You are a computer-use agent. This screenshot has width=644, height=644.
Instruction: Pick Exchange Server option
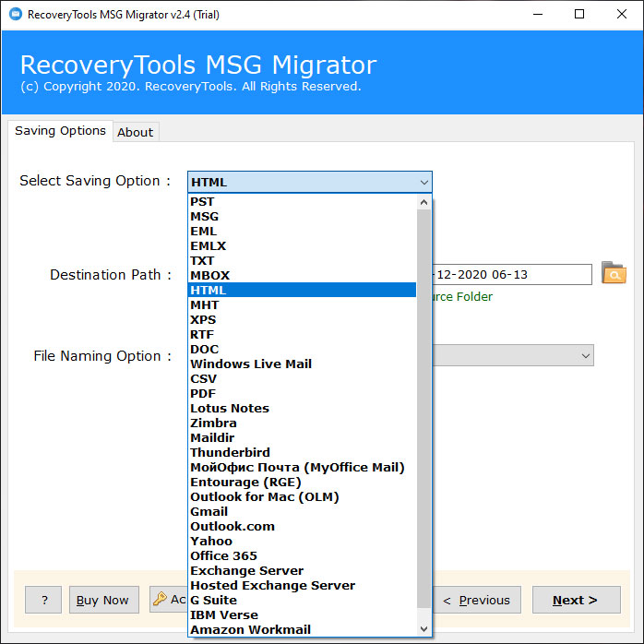[302, 571]
